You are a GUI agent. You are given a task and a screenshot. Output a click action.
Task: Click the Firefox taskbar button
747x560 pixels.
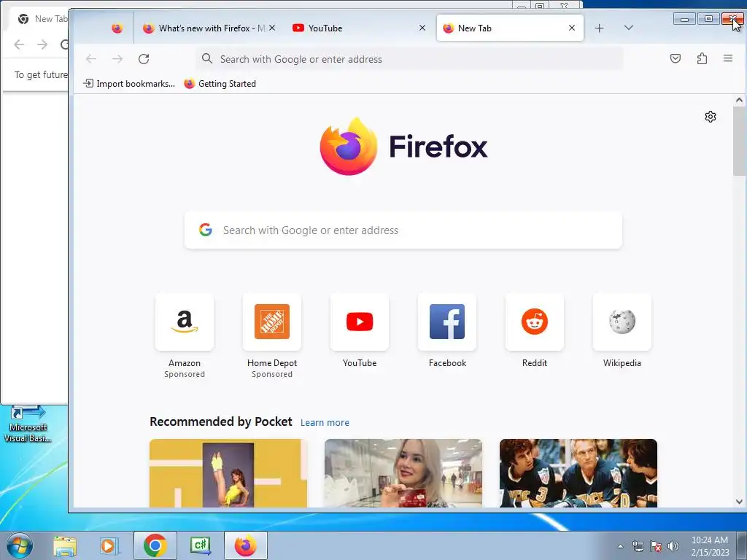pyautogui.click(x=245, y=545)
